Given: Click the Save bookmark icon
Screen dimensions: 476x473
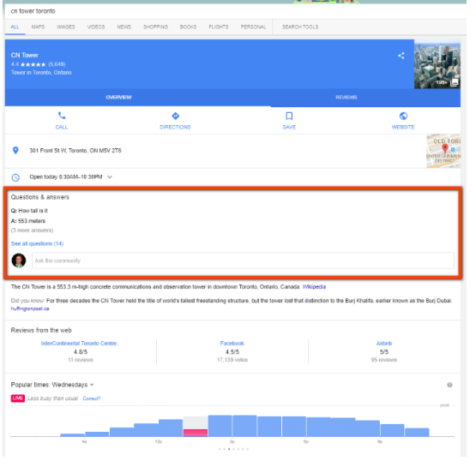Looking at the screenshot, I should [289, 116].
